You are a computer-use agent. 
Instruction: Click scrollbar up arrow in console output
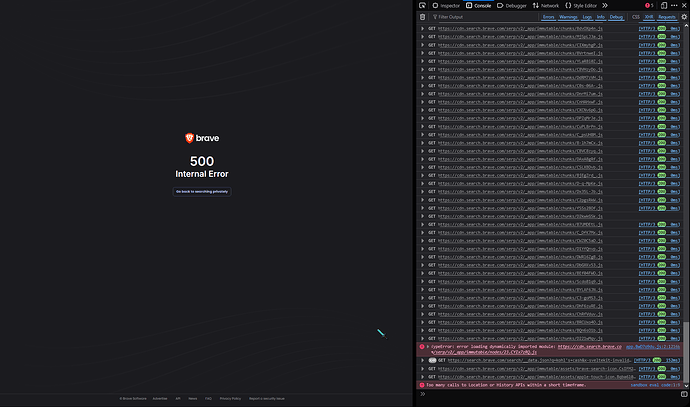pyautogui.click(x=686, y=26)
